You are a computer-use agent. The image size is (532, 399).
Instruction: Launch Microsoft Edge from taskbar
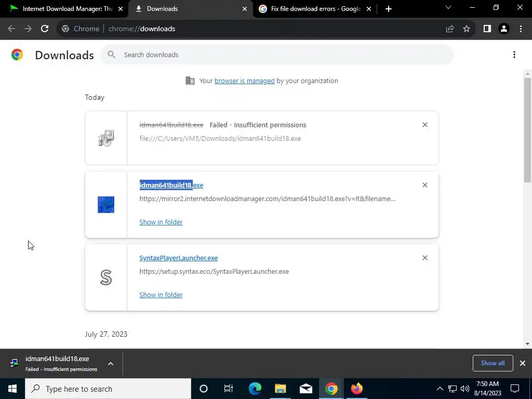(x=255, y=389)
